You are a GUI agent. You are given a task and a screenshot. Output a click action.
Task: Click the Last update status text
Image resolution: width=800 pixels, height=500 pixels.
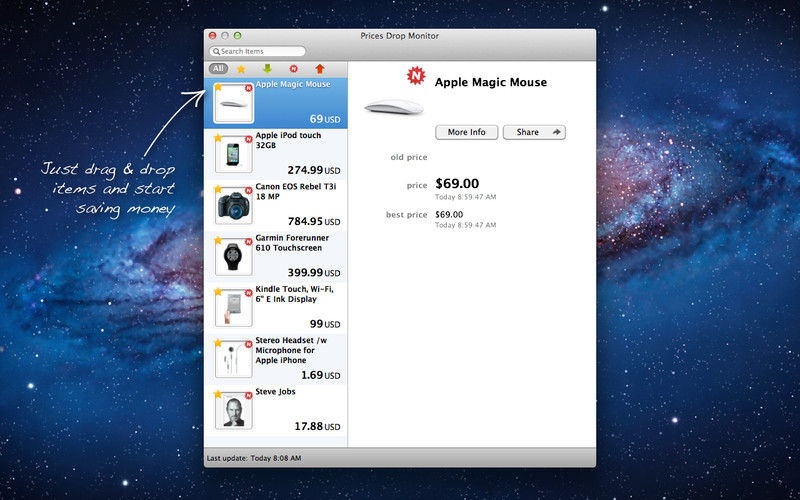(x=254, y=458)
